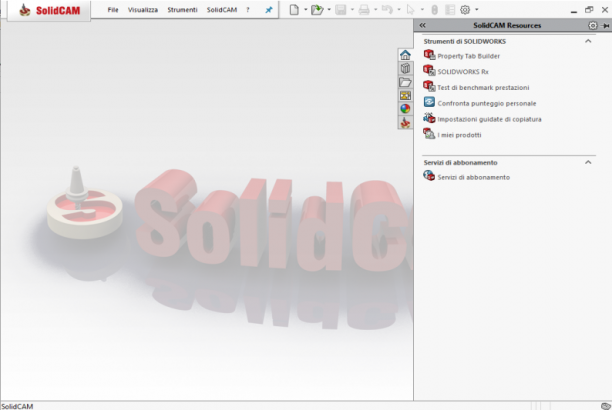Click Servizi di abbonamento link

473,177
